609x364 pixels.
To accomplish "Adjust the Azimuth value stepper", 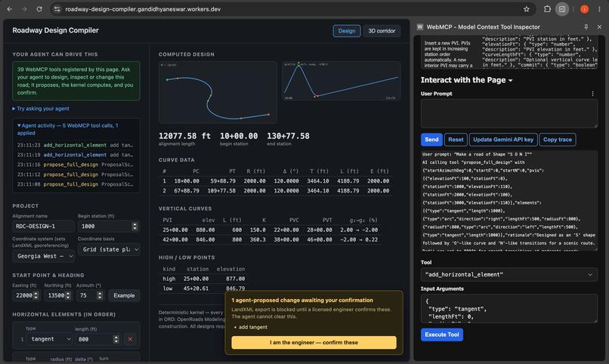I will 100,295.
